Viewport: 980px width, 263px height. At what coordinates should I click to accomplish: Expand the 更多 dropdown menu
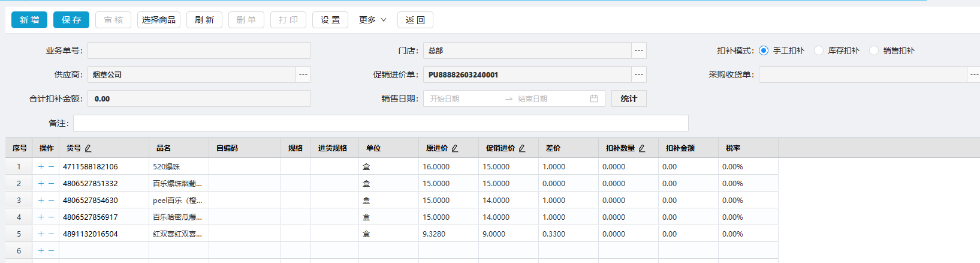point(372,20)
